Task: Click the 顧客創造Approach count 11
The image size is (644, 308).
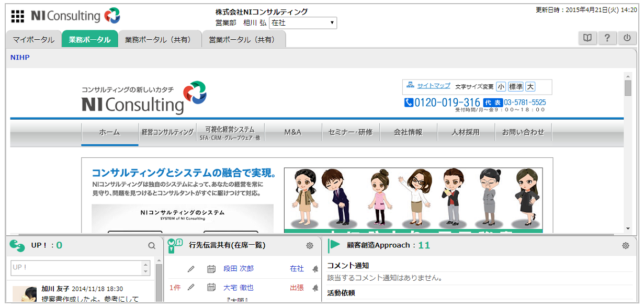Action: pos(424,245)
